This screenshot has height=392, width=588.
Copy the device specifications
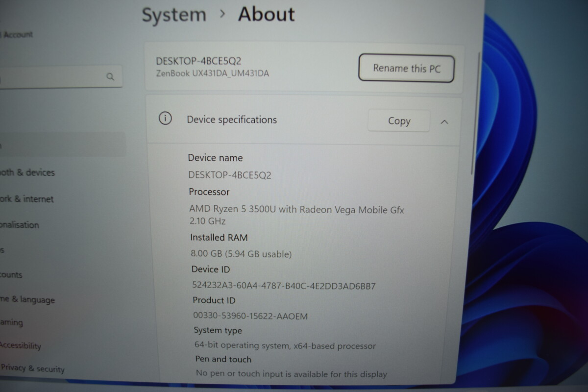[399, 121]
